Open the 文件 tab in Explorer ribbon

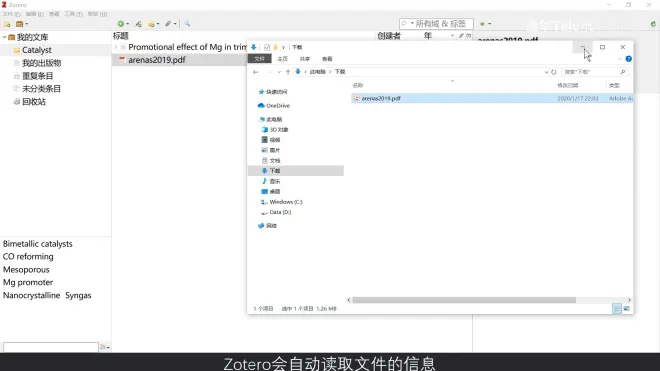(x=260, y=59)
